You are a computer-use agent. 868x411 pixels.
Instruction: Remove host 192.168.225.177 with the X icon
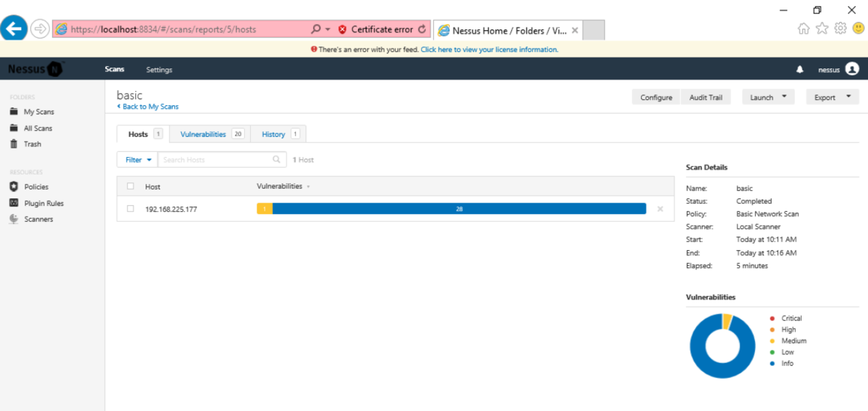pos(660,209)
